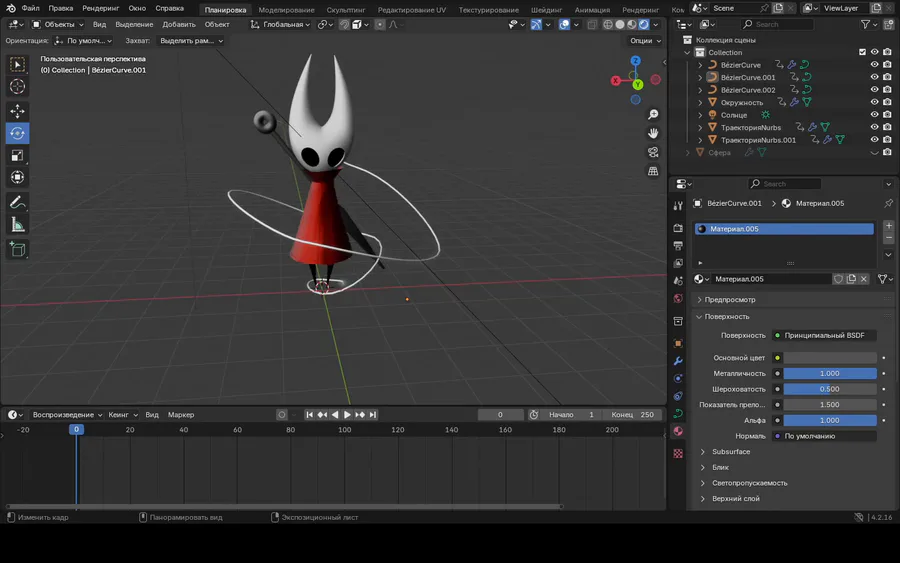Adjust the Шероховатость slider
The width and height of the screenshot is (900, 563).
click(830, 389)
